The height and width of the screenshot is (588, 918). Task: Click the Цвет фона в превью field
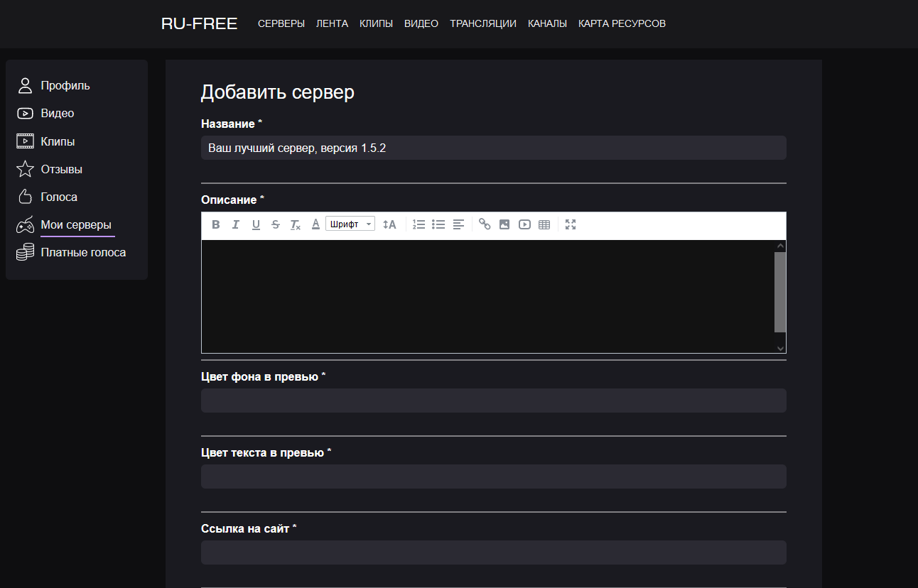pyautogui.click(x=493, y=401)
